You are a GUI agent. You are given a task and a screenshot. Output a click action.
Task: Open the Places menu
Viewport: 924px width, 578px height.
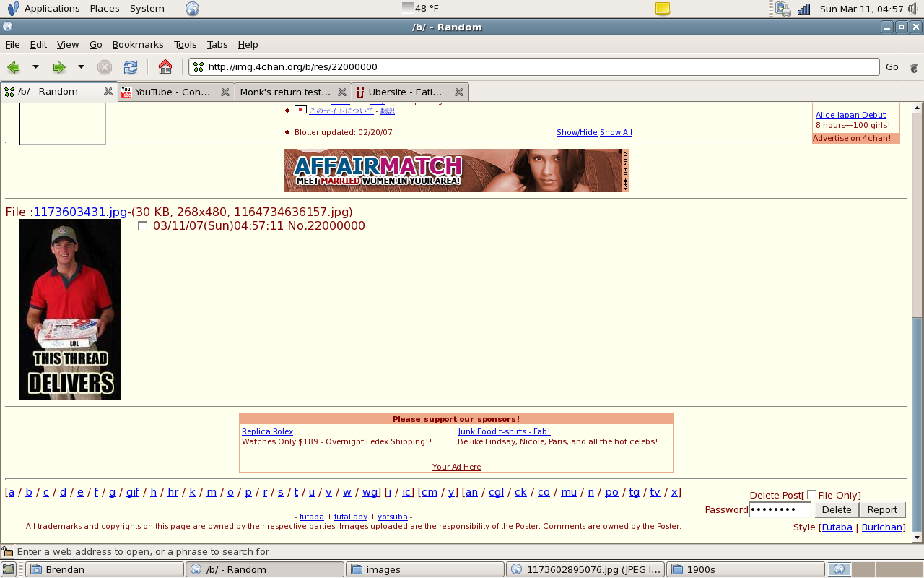(x=105, y=9)
